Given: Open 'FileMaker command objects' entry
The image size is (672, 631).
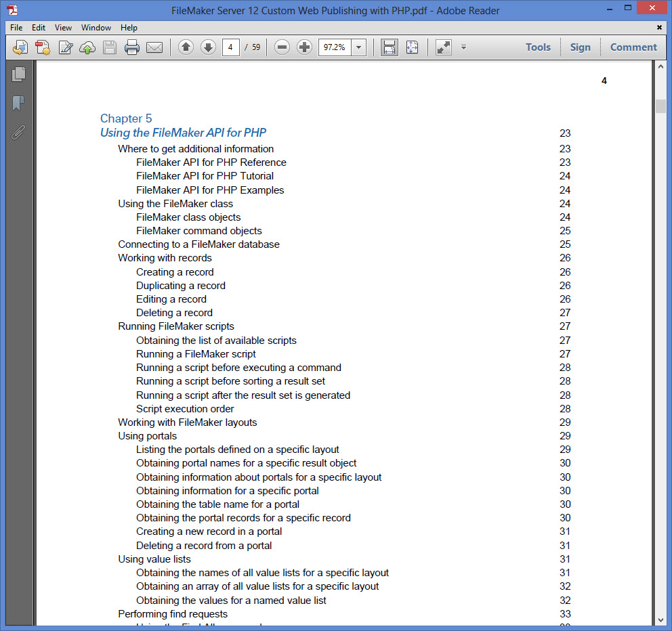Looking at the screenshot, I should (199, 230).
